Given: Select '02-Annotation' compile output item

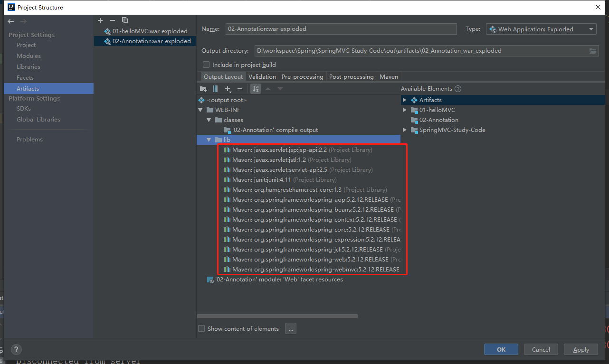Looking at the screenshot, I should tap(271, 130).
